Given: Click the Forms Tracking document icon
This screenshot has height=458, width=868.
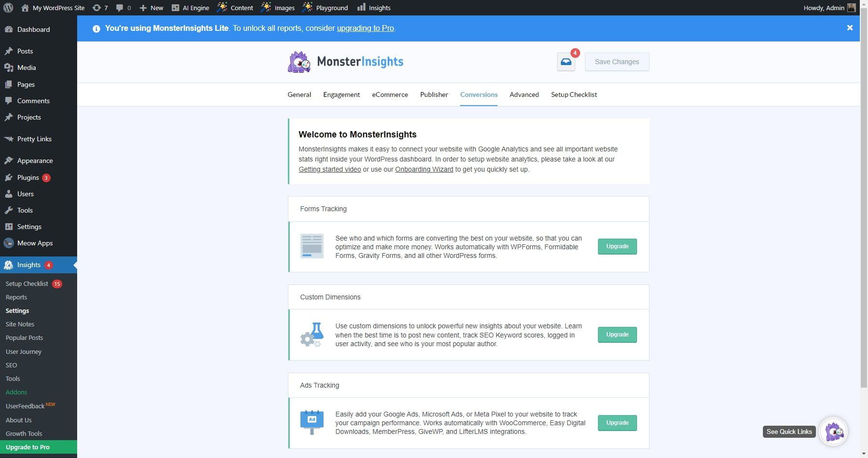Looking at the screenshot, I should pyautogui.click(x=312, y=246).
